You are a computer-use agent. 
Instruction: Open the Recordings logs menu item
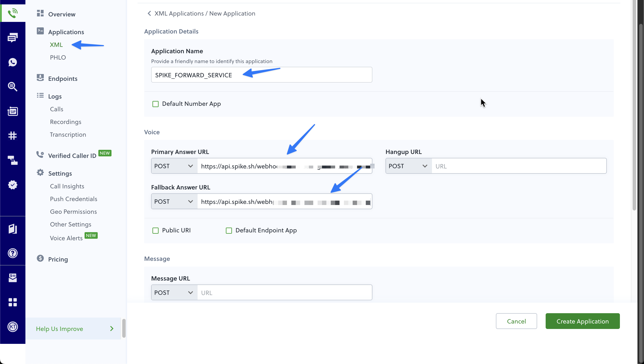pos(65,122)
